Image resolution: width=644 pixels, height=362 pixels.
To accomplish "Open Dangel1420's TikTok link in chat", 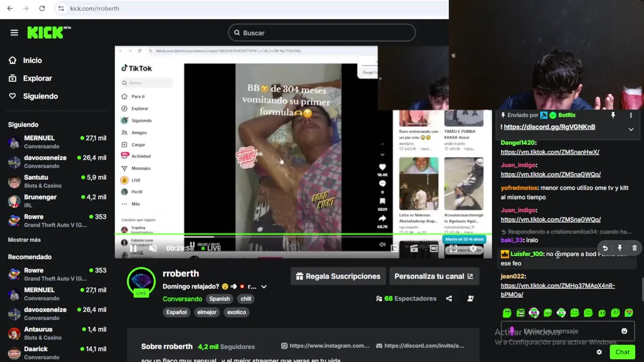I will 550,152.
